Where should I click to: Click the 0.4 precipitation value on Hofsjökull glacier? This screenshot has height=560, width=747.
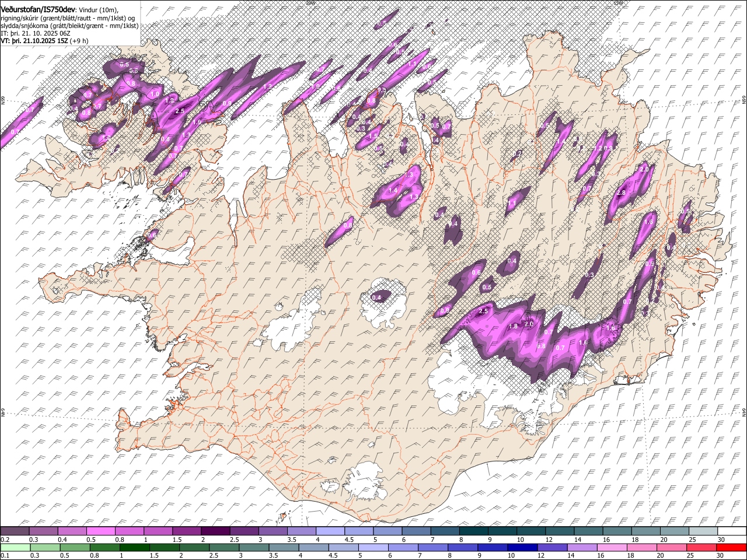377,297
